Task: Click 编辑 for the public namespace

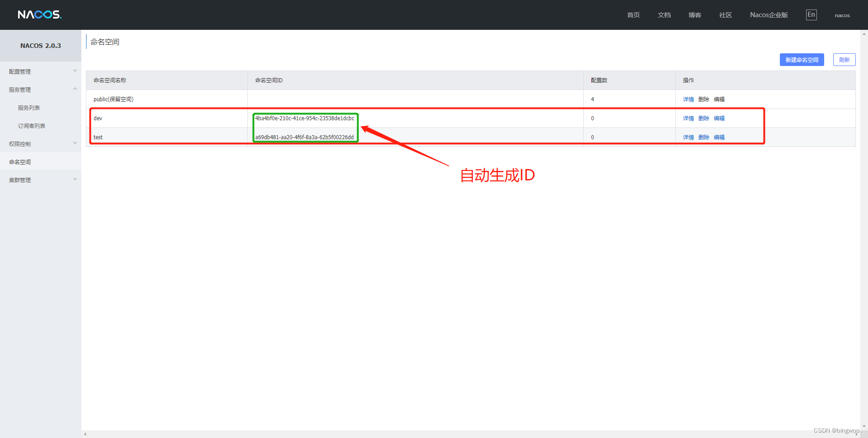Action: tap(719, 99)
